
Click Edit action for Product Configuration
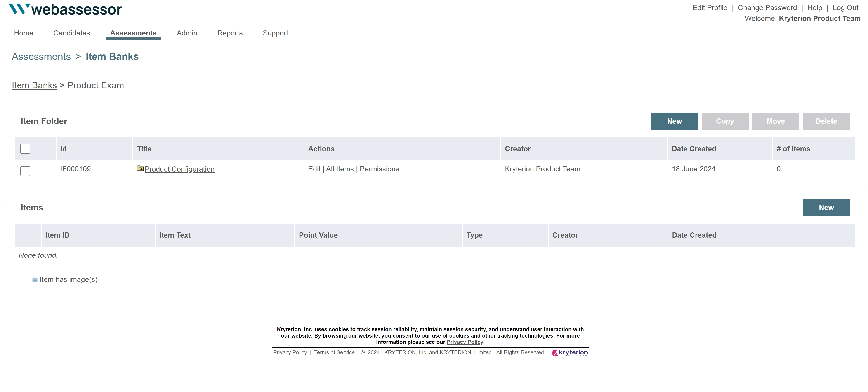314,169
